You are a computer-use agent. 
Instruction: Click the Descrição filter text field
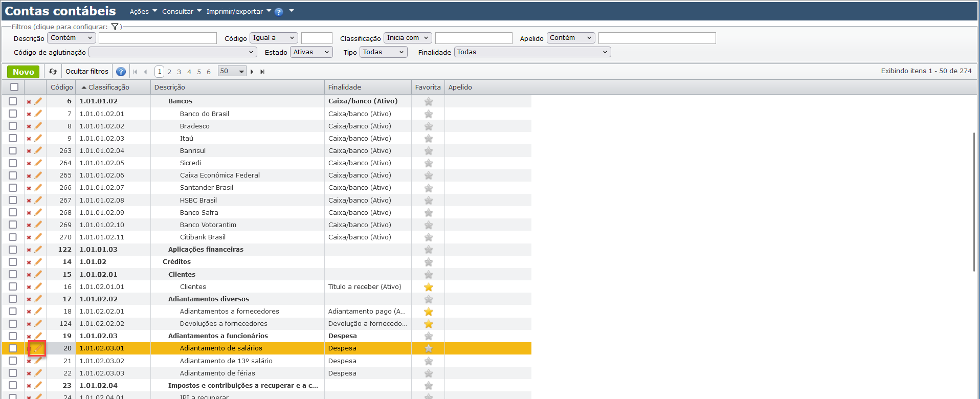[x=158, y=38]
